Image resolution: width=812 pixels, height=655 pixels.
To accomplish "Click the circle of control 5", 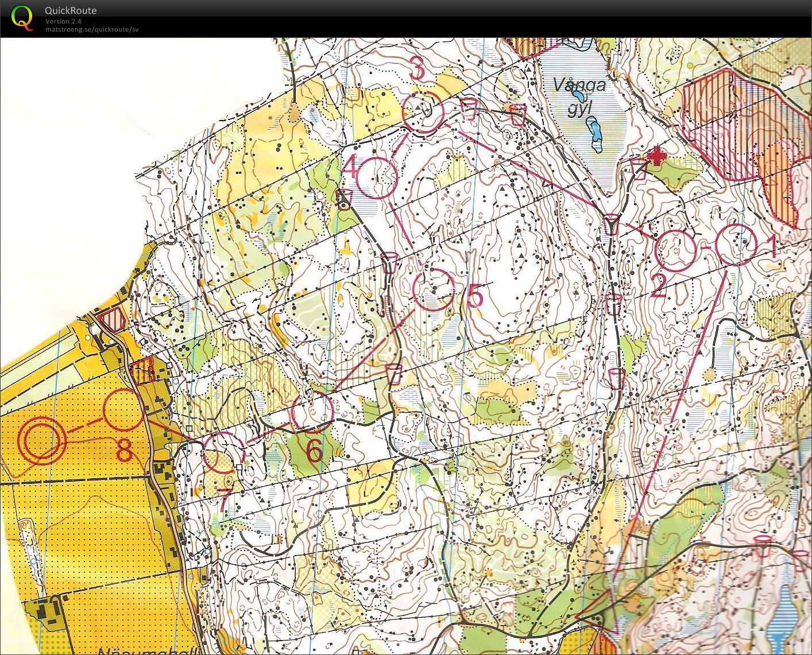I will [x=434, y=290].
